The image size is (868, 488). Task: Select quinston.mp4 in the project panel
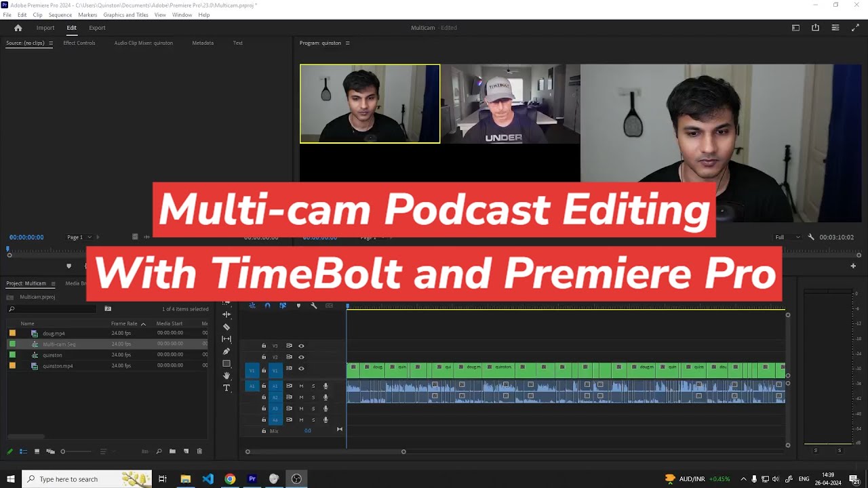coord(58,366)
